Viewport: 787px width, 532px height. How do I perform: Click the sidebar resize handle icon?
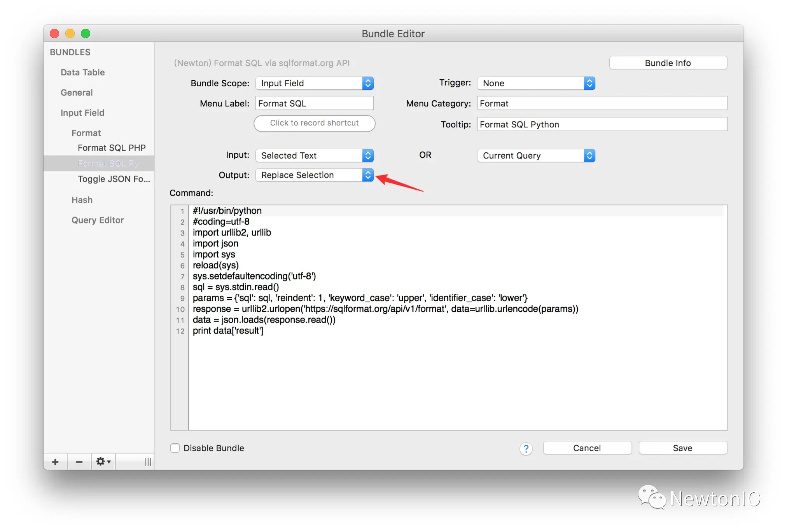148,462
